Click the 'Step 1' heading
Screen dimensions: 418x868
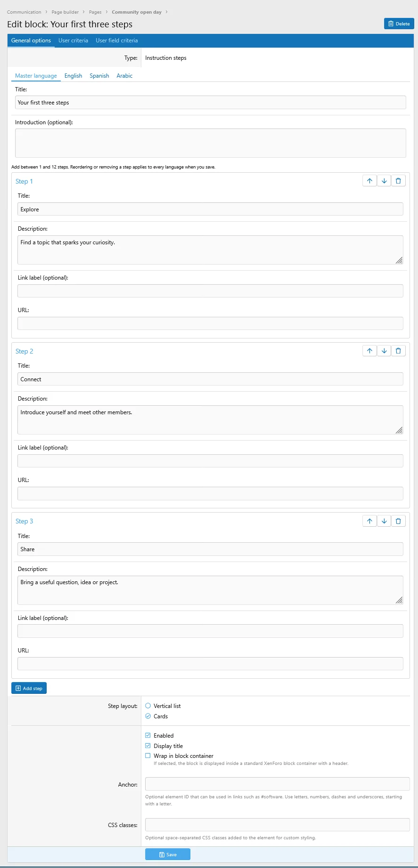tap(24, 181)
